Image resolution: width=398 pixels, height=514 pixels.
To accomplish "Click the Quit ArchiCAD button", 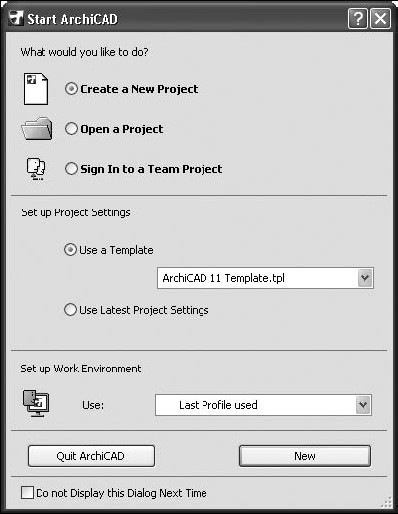I will click(x=91, y=456).
